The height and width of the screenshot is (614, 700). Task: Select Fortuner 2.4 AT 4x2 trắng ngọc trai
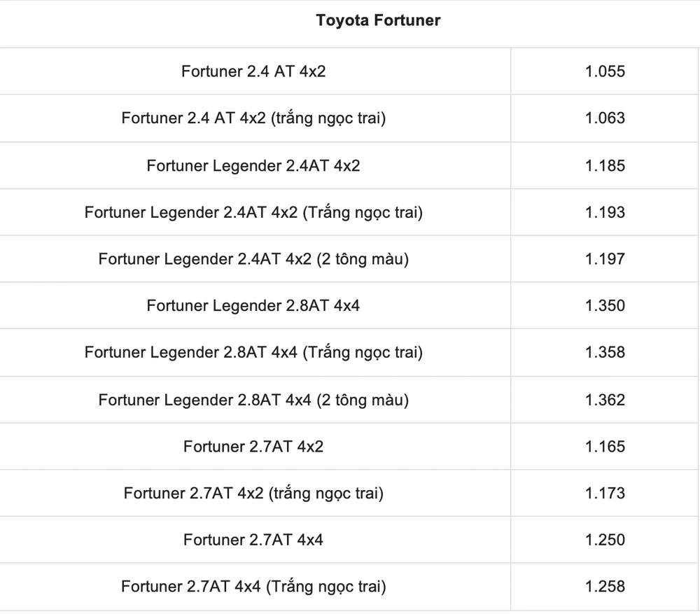(x=253, y=118)
